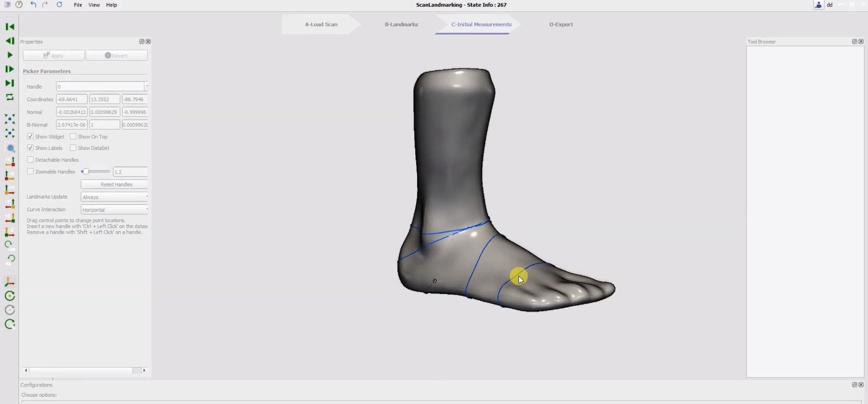868x404 pixels.
Task: Enable the Zoomable Handles checkbox
Action: pyautogui.click(x=30, y=171)
